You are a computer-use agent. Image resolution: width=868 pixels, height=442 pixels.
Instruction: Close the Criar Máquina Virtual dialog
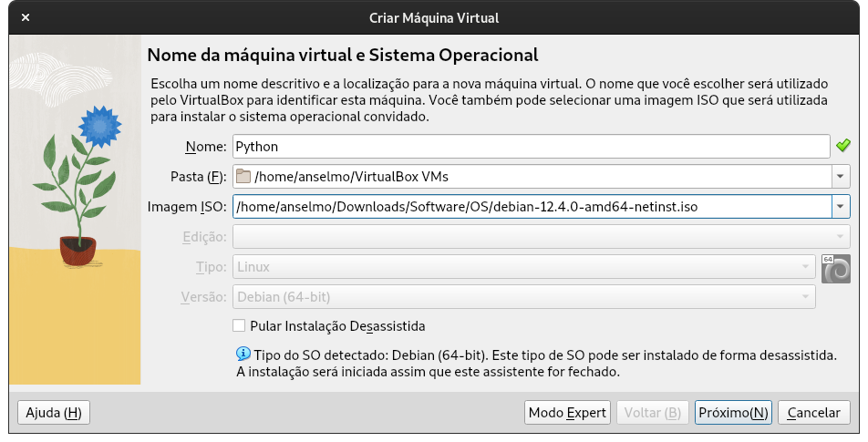[25, 17]
